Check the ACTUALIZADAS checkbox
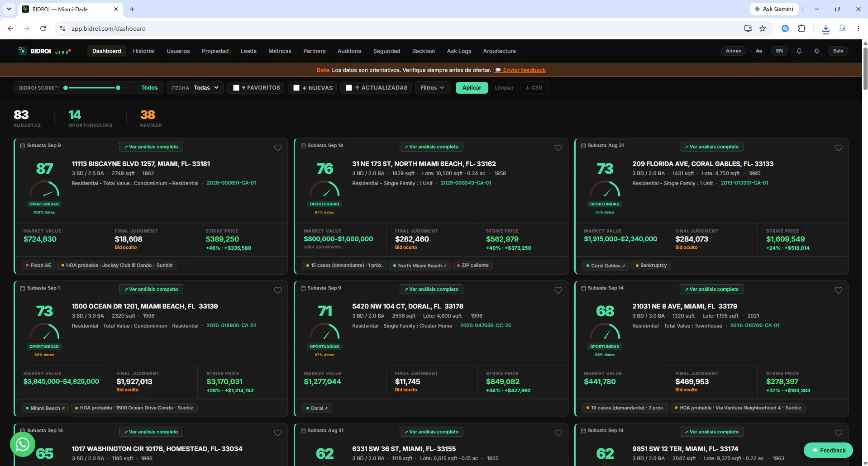Viewport: 868px width, 466px height. pos(349,88)
